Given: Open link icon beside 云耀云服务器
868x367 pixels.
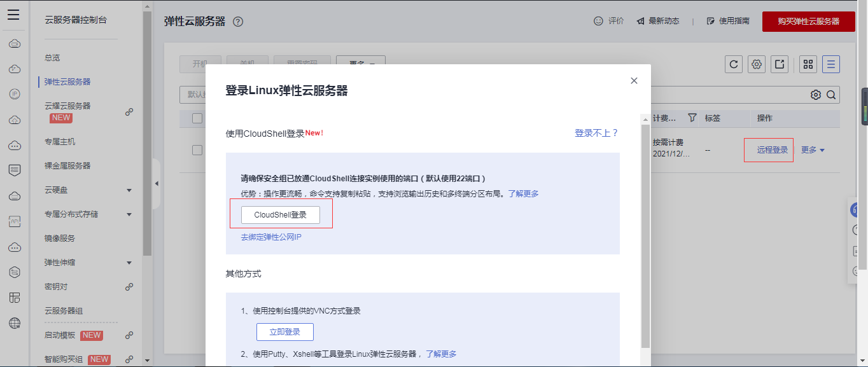Looking at the screenshot, I should [x=129, y=112].
